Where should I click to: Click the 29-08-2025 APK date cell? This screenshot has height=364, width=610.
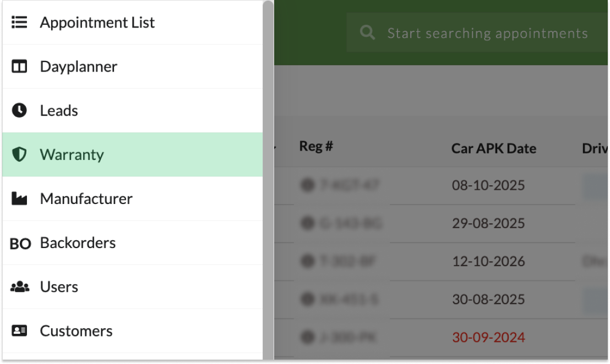pyautogui.click(x=488, y=223)
